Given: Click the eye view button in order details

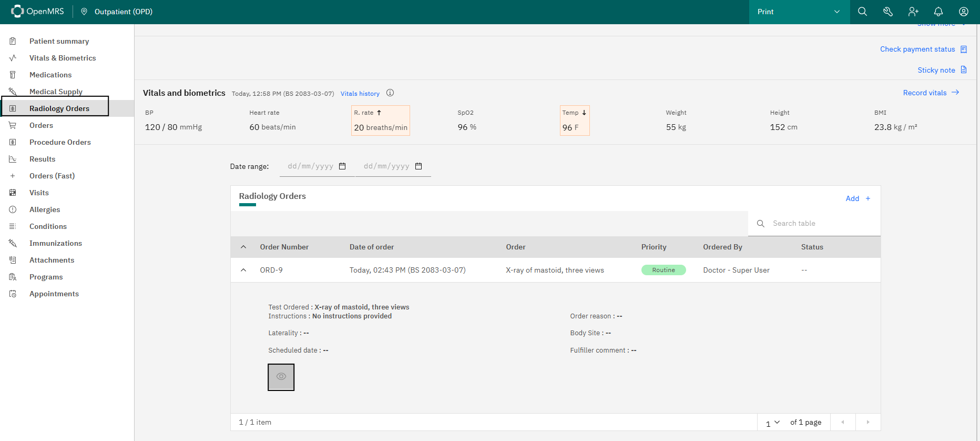Looking at the screenshot, I should [x=281, y=377].
